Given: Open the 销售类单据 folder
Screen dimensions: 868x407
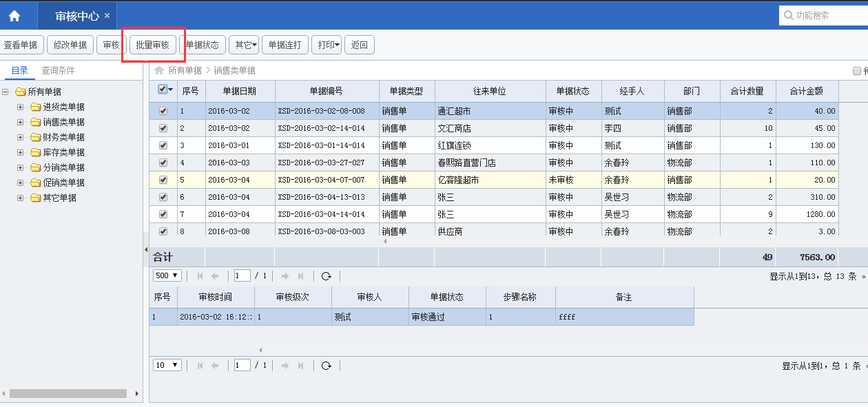Looking at the screenshot, I should point(63,122).
